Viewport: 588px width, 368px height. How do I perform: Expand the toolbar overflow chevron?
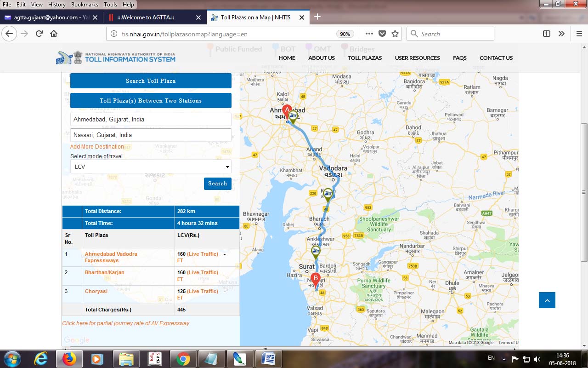click(x=561, y=34)
